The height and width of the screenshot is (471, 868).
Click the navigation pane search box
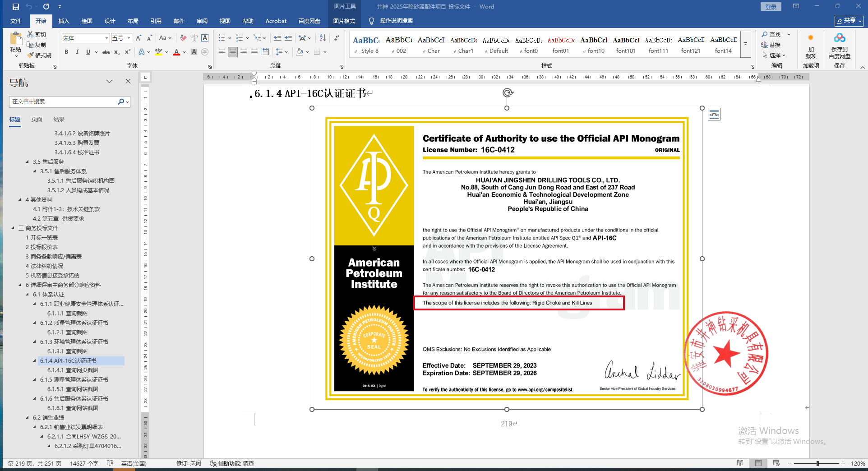(63, 102)
